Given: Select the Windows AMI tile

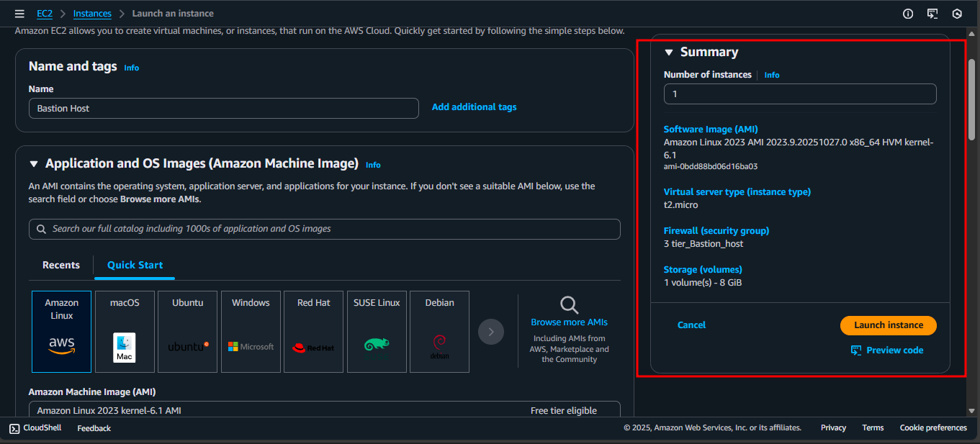Looking at the screenshot, I should coord(251,332).
